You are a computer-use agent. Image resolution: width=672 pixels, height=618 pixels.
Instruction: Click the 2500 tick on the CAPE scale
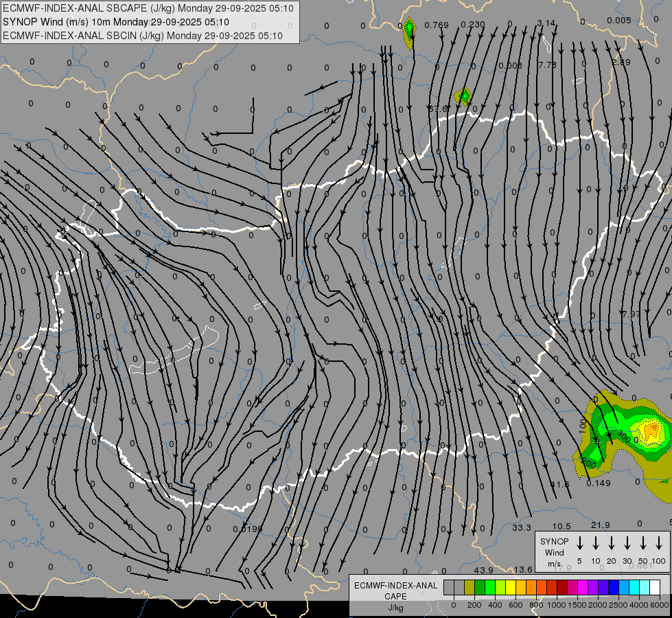tap(618, 605)
